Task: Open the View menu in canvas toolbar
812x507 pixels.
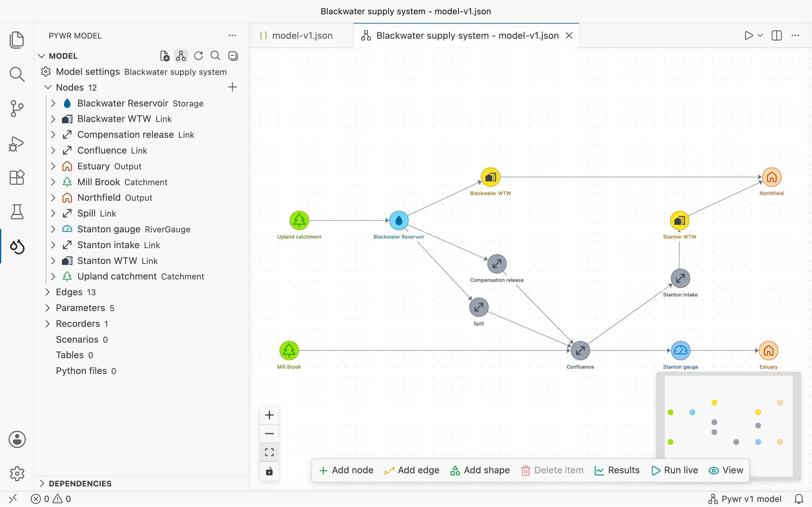Action: tap(726, 470)
